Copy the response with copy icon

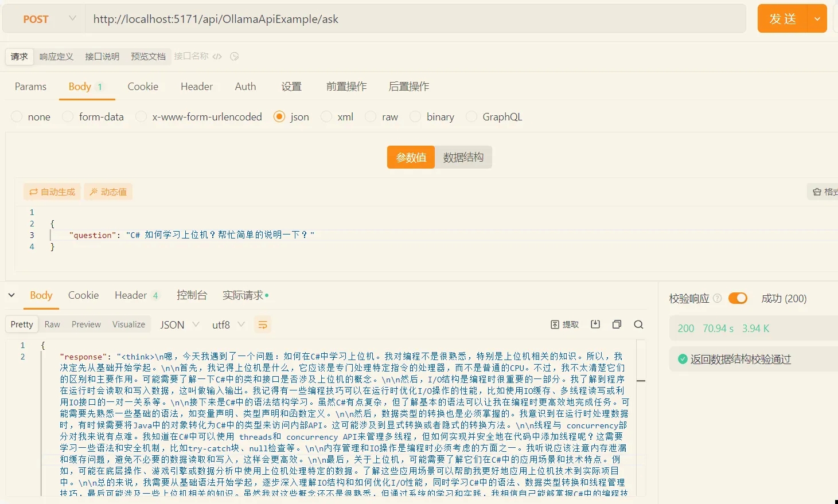pyautogui.click(x=617, y=325)
